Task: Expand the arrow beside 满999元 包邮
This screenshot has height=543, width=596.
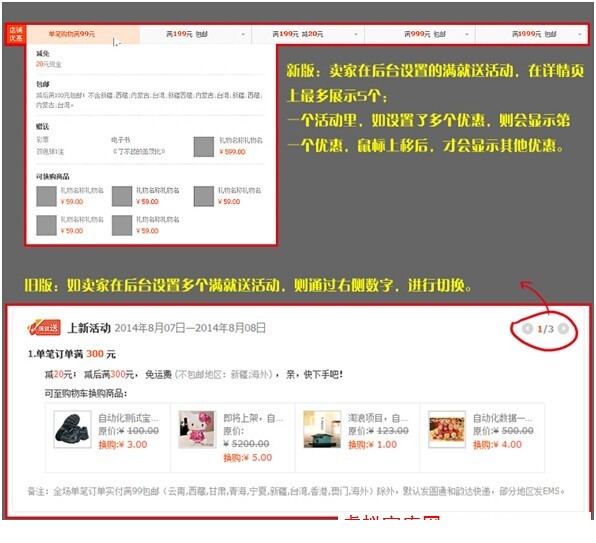Action: (x=467, y=35)
